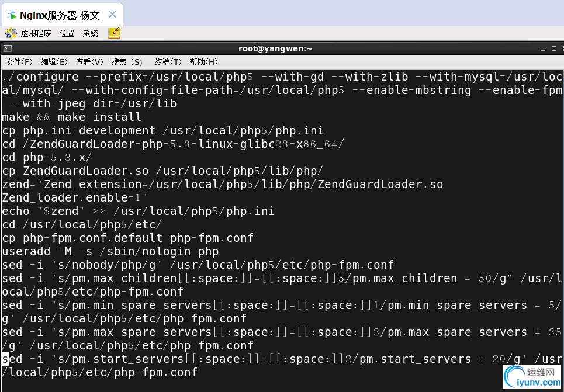Open the 帮助(H) menu
Image resolution: width=564 pixels, height=392 pixels.
(x=203, y=62)
